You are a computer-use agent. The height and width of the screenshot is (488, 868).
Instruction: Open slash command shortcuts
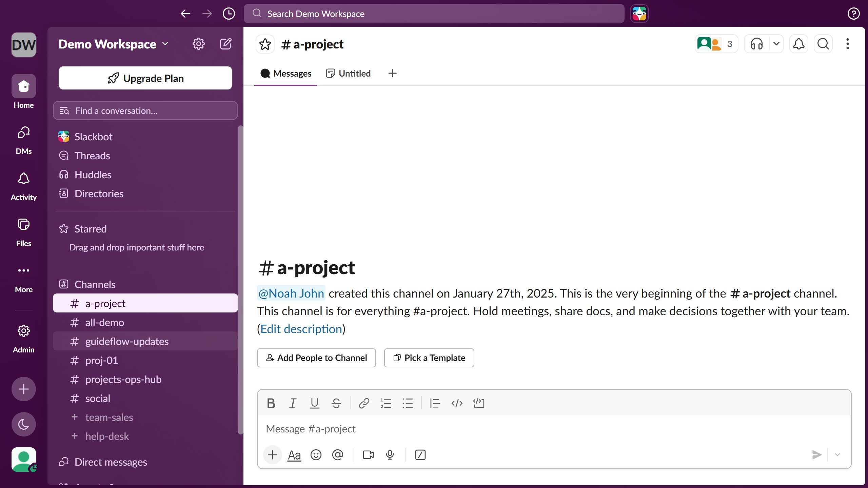coord(420,455)
